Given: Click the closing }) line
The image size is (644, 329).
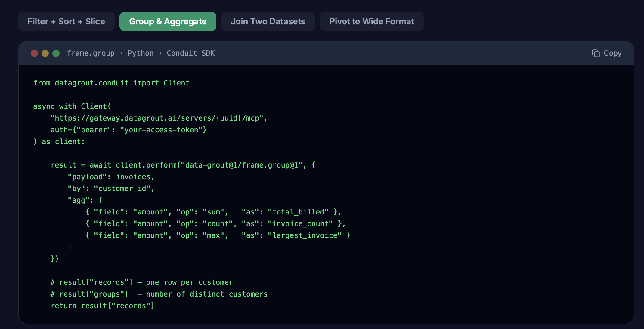Looking at the screenshot, I should tap(54, 259).
